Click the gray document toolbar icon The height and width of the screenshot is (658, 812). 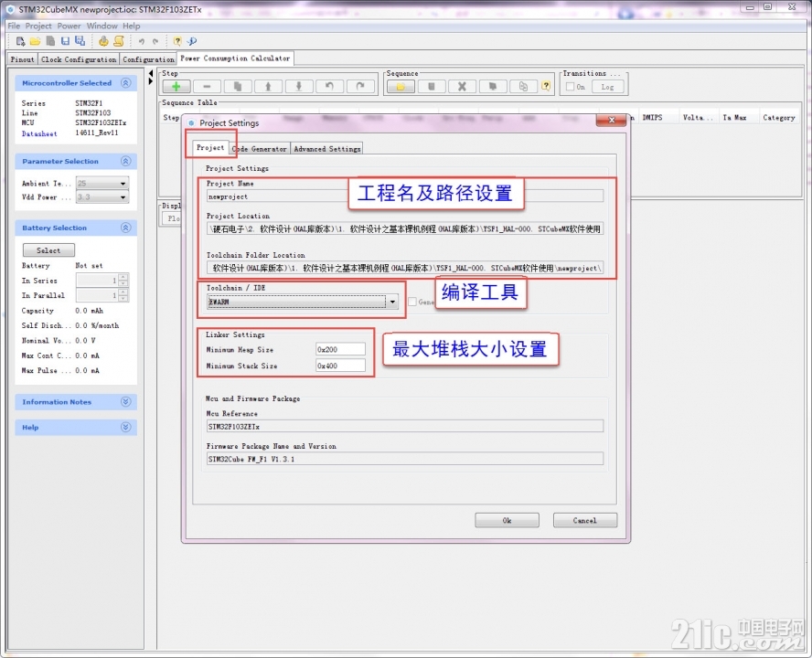point(50,41)
